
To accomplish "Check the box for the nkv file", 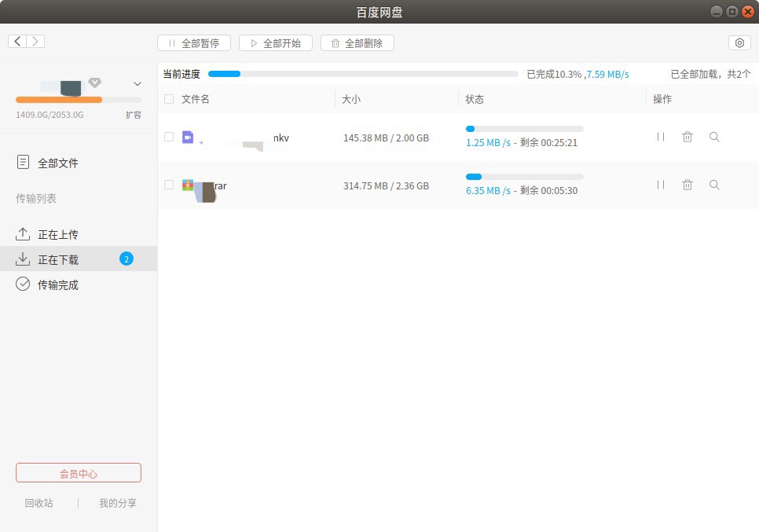I will (x=169, y=137).
